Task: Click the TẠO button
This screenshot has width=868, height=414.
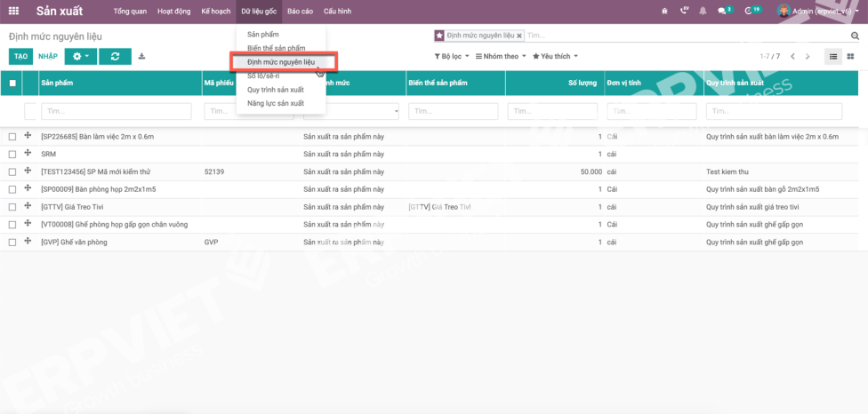Action: (x=20, y=56)
